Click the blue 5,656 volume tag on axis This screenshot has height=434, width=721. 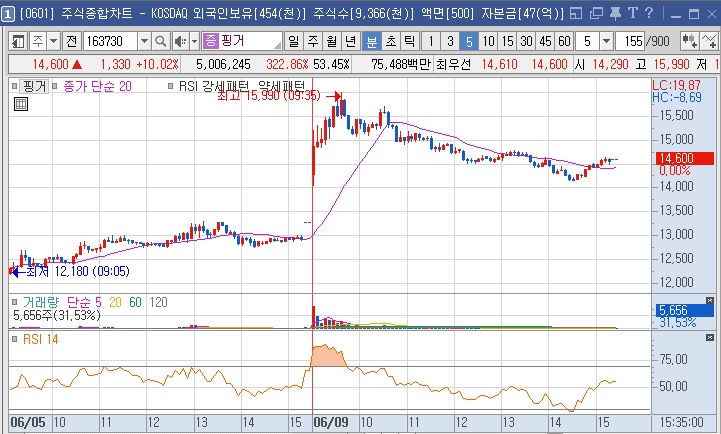[685, 310]
